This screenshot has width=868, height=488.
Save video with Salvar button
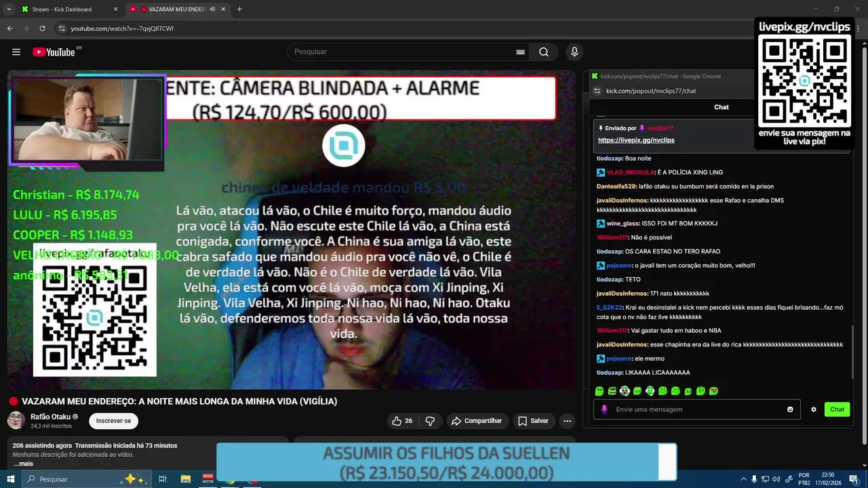pyautogui.click(x=533, y=421)
